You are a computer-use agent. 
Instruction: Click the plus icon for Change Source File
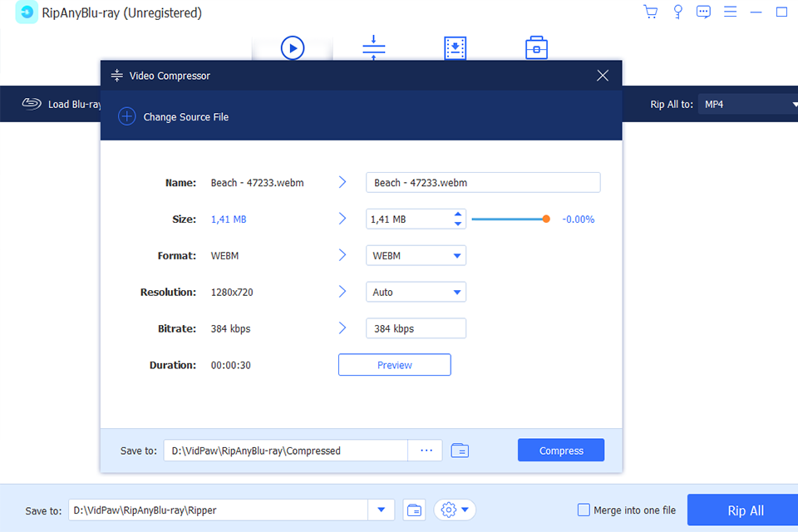click(126, 117)
